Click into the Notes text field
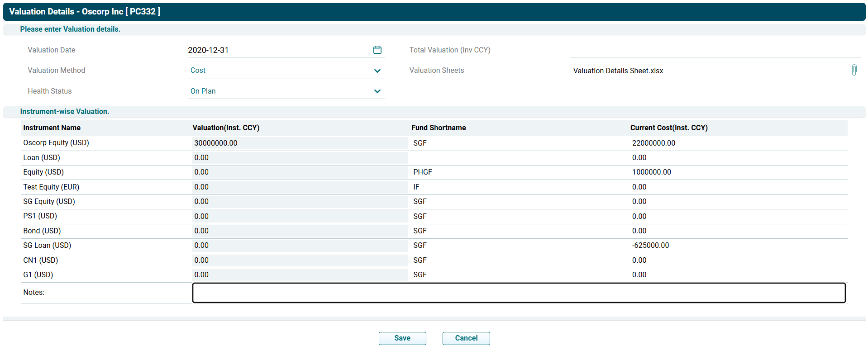 pyautogui.click(x=519, y=293)
